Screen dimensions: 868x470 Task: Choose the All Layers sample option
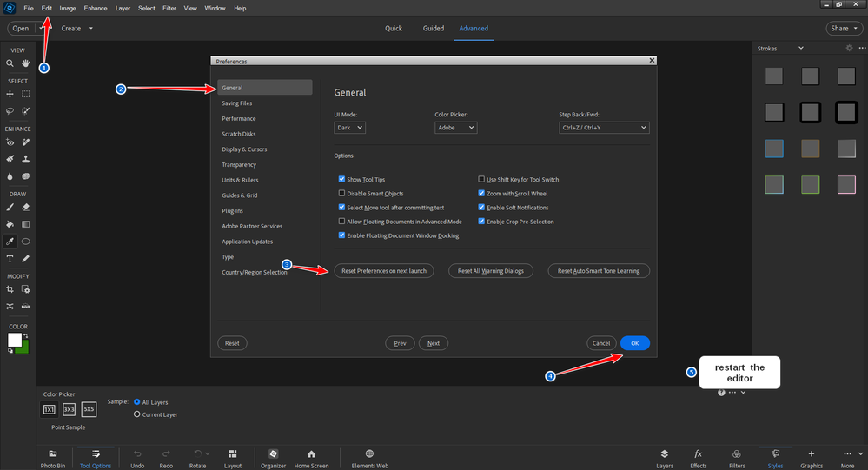(x=136, y=402)
